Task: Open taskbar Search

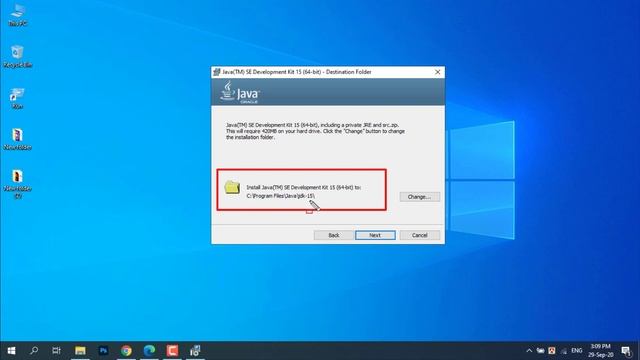Action: (34, 351)
